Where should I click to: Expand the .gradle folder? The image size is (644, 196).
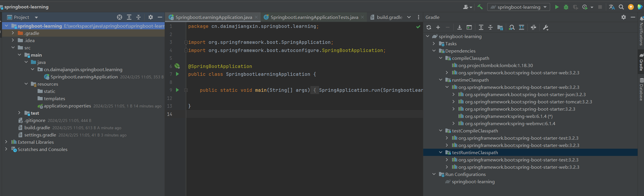(x=13, y=33)
